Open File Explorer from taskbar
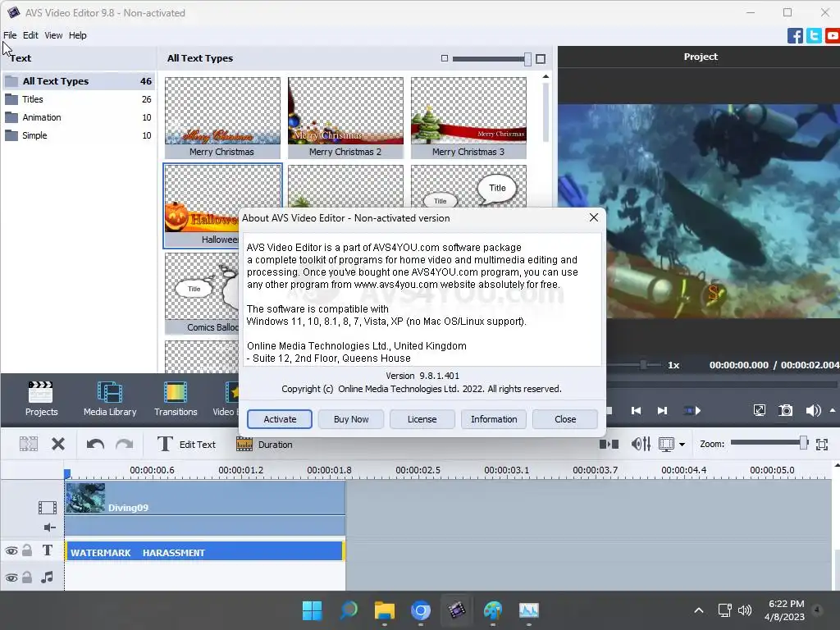 384,610
